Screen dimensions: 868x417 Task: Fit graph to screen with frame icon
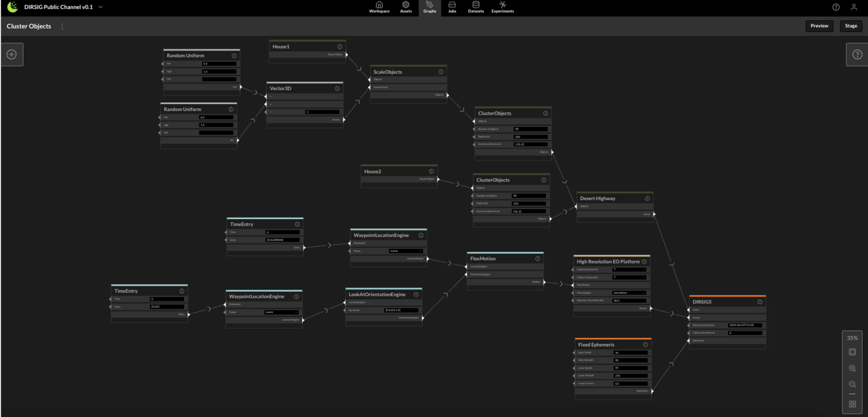click(852, 352)
